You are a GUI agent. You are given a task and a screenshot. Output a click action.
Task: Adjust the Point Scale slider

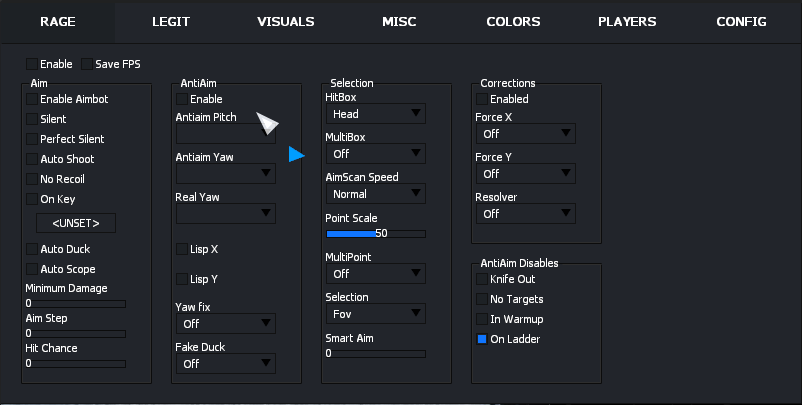[375, 234]
